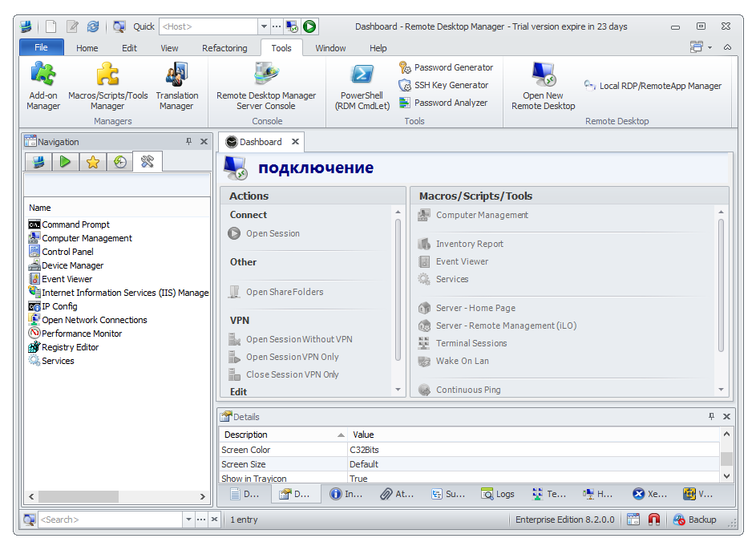Screen dimensions: 756x550
Task: Open the Window ribbon tab
Action: (x=330, y=48)
